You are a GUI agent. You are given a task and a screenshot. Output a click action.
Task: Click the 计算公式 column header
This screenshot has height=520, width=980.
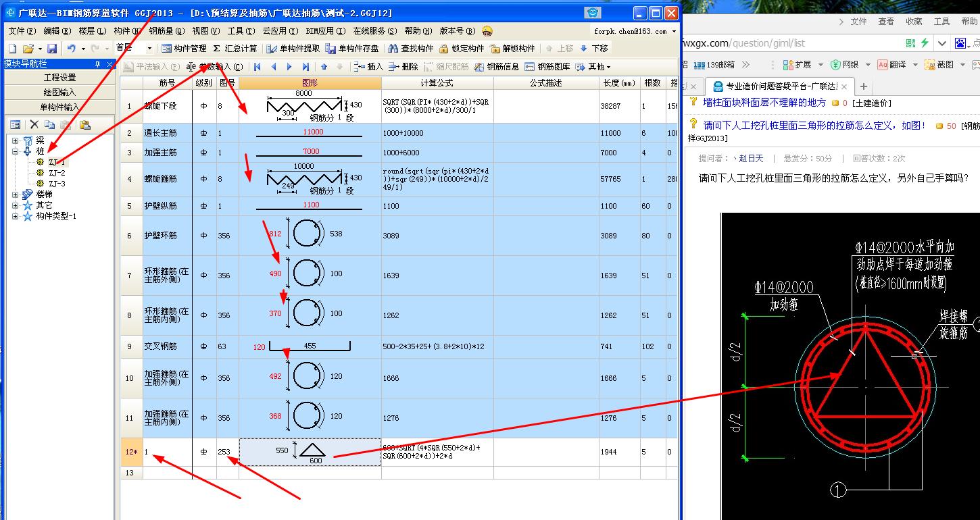[437, 83]
